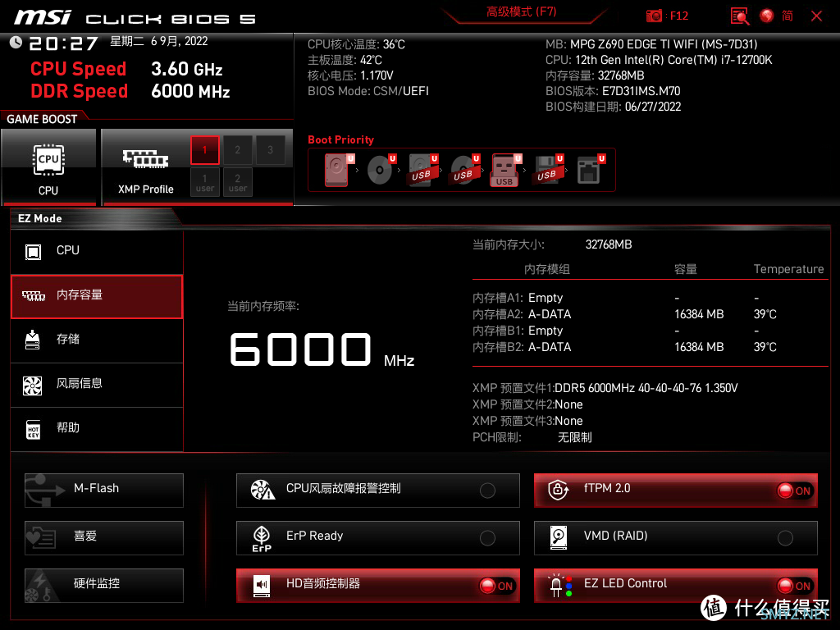Click the Boot Priority heading
The image size is (840, 630).
point(340,139)
